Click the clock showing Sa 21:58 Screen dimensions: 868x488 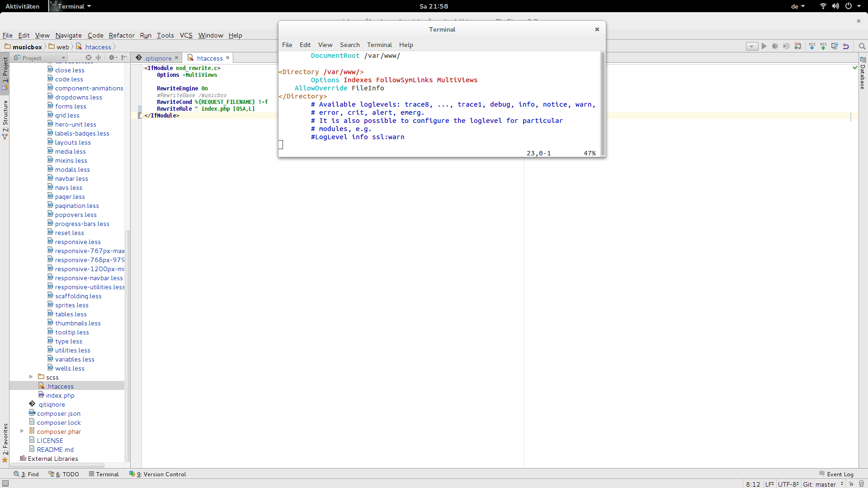434,6
